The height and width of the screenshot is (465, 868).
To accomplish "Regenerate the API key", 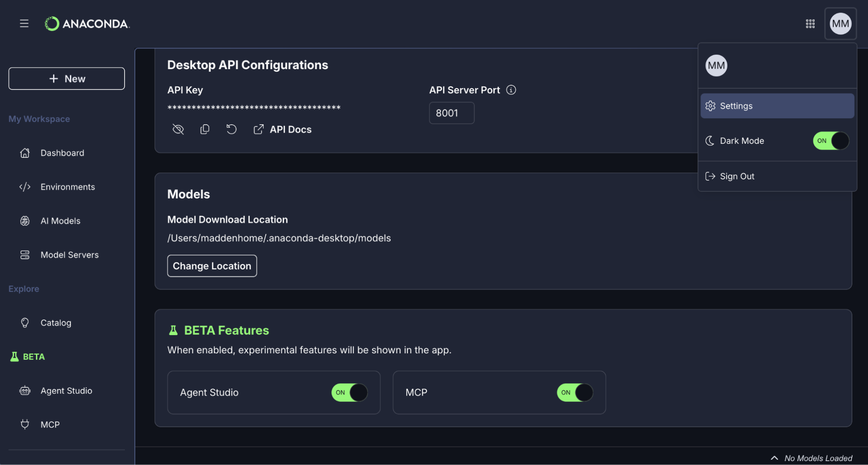I will pyautogui.click(x=231, y=129).
